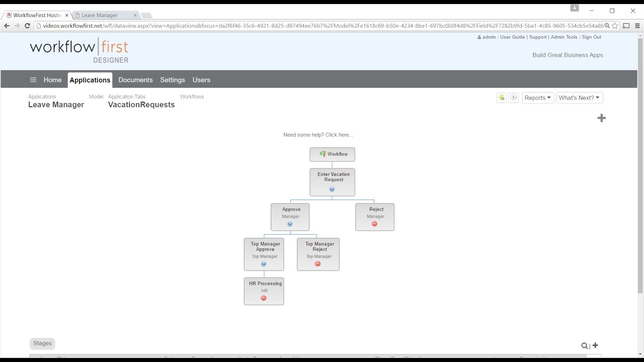Click the WorkflowFirst Designer logo

click(79, 51)
